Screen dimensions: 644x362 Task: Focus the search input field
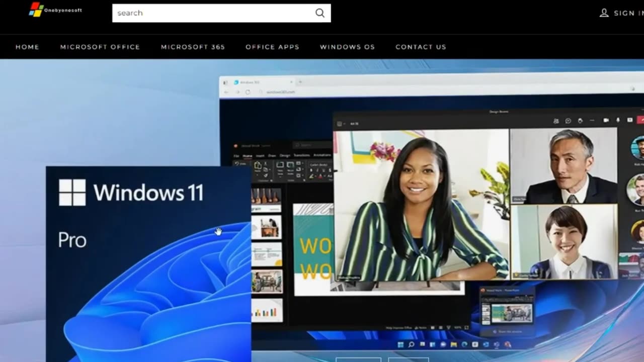point(221,13)
